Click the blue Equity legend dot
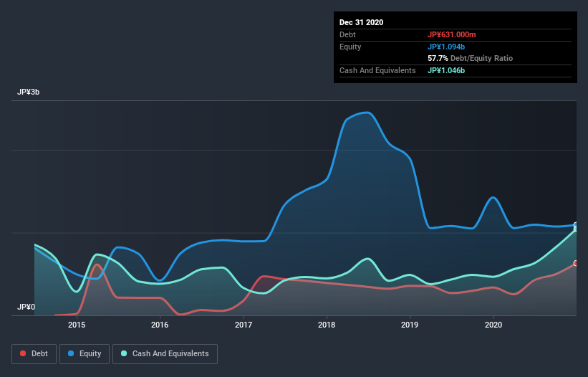This screenshot has width=588, height=377. click(x=71, y=353)
